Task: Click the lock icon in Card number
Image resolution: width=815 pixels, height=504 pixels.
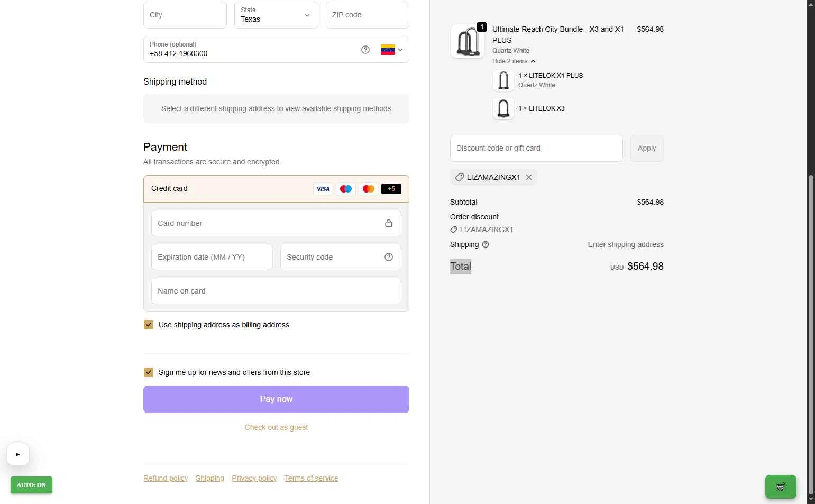Action: (x=389, y=223)
